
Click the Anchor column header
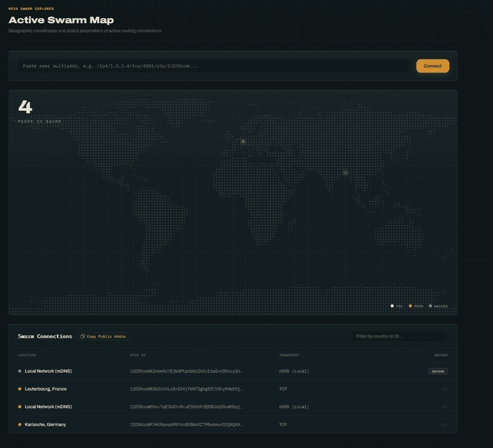coord(441,355)
